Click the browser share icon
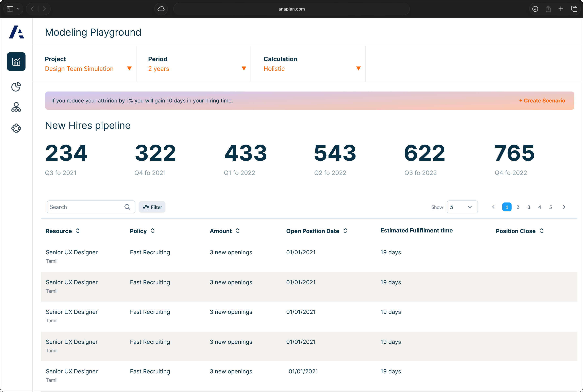Screen dimensions: 583x392 tap(548, 9)
